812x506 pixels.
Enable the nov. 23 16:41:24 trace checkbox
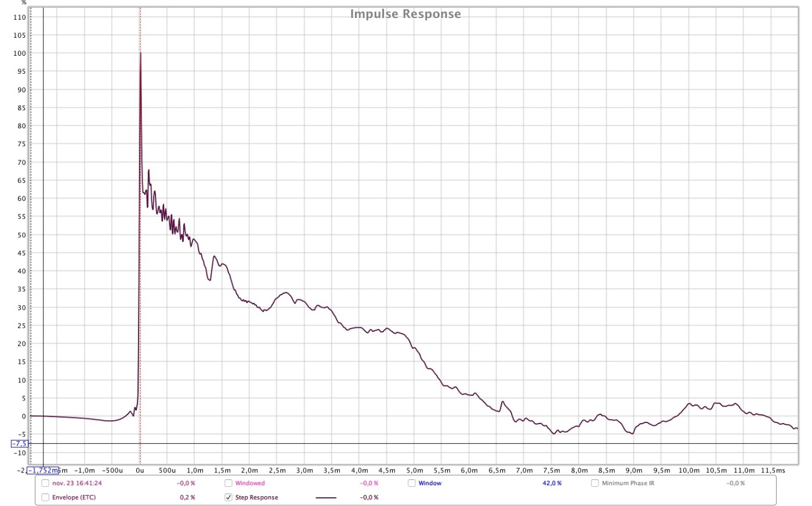click(x=45, y=483)
